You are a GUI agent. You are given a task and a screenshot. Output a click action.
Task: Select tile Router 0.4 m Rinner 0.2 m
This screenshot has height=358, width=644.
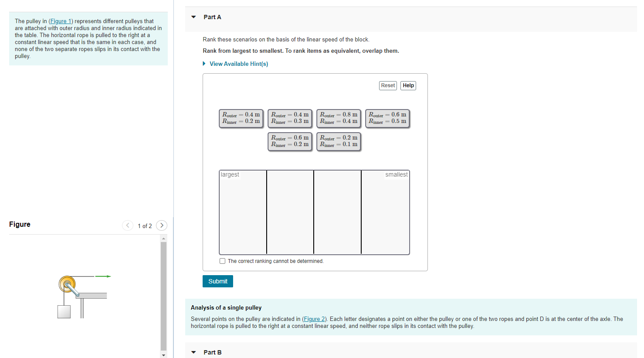241,118
